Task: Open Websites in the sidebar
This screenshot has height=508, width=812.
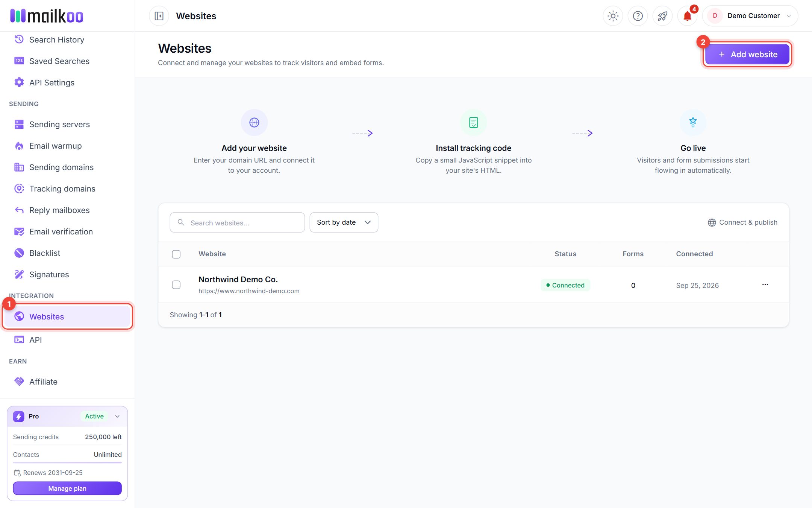Action: tap(68, 316)
